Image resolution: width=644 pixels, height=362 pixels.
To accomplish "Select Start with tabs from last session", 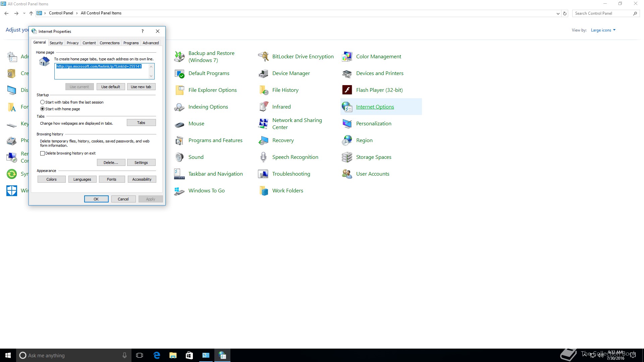I will [42, 102].
